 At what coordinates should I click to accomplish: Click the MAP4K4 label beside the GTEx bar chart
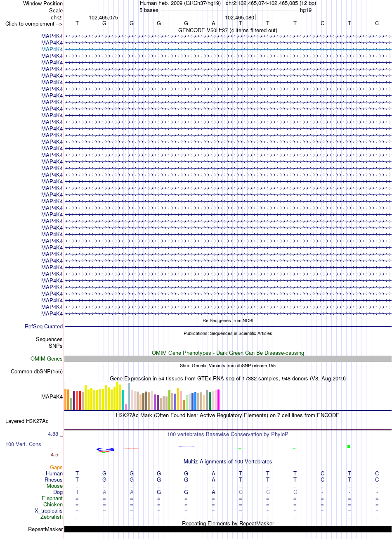pyautogui.click(x=52, y=397)
